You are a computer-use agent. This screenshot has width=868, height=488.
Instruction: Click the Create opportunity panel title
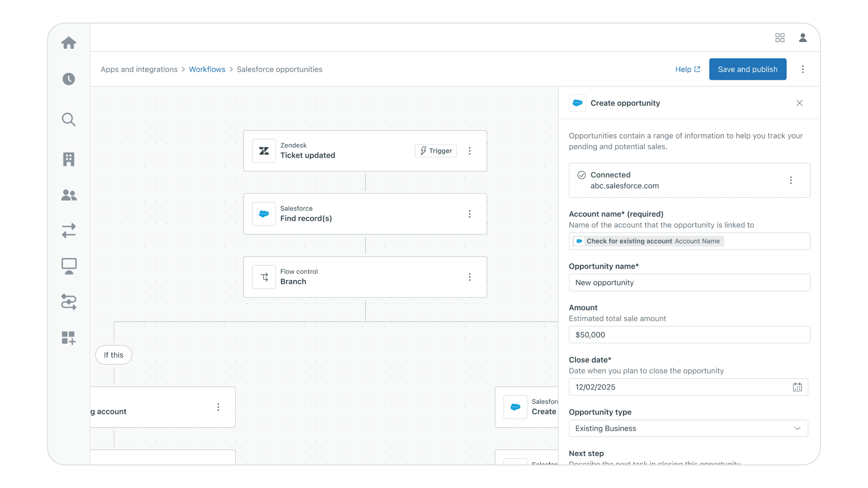[625, 103]
